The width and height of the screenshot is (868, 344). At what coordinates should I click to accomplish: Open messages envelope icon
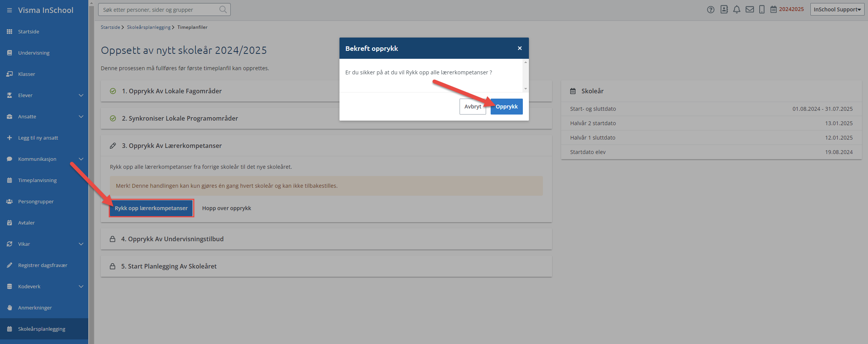click(x=750, y=9)
